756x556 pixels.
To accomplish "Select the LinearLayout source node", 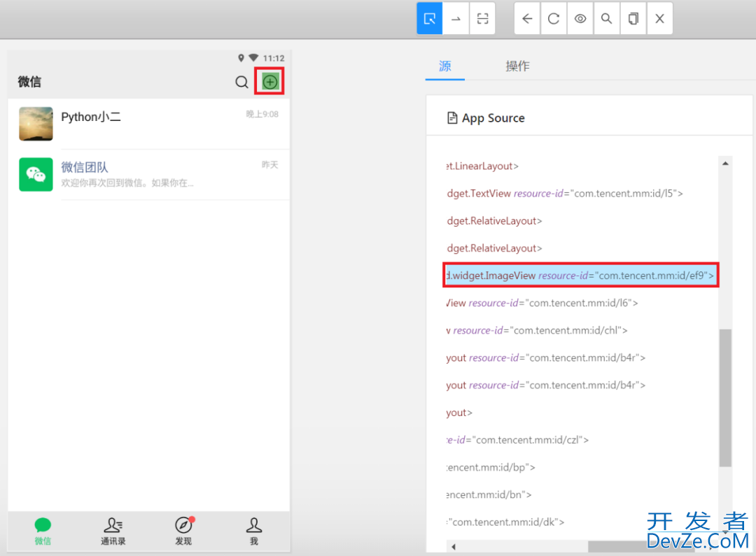I will click(482, 166).
